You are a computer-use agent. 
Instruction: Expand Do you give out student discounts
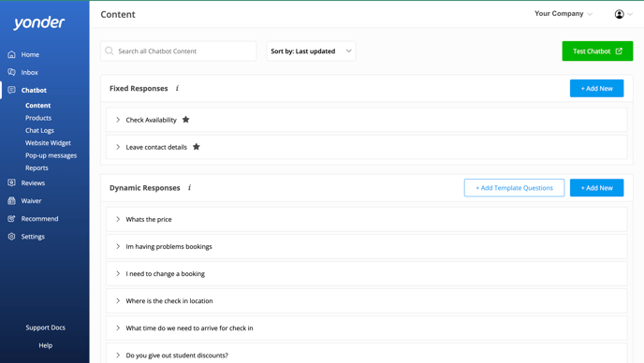click(x=118, y=356)
